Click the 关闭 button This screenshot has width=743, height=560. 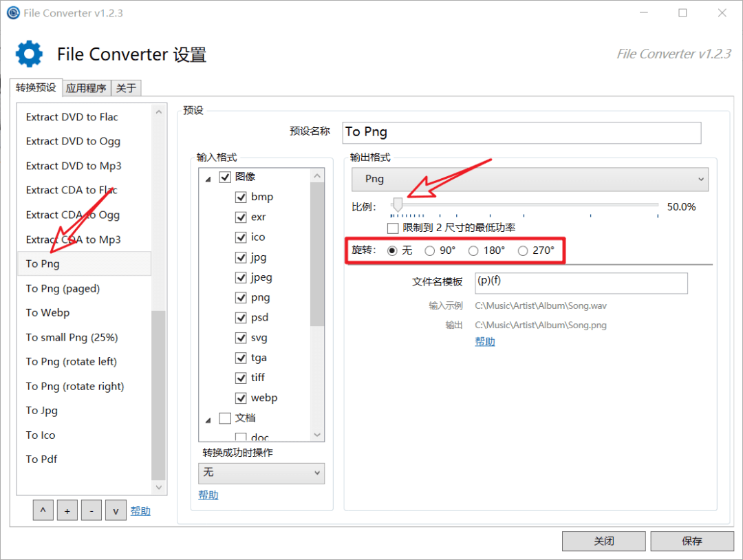604,541
